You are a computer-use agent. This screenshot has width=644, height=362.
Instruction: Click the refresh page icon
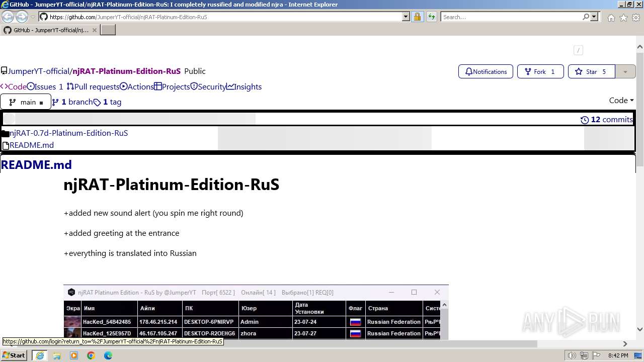[x=432, y=17]
